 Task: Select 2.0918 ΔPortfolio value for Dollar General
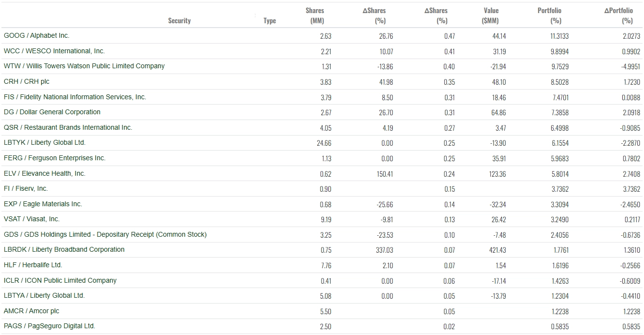(x=631, y=113)
